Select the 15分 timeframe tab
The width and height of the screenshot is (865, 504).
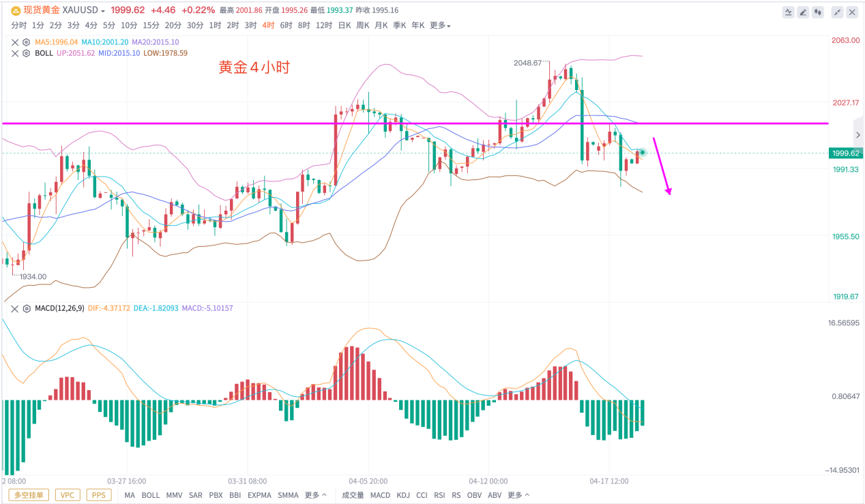[x=151, y=25]
